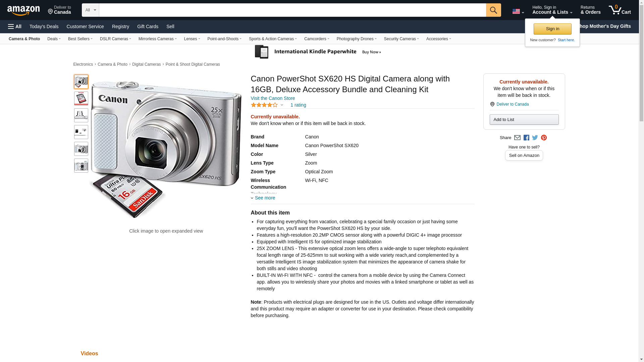
Task: Visit the Canon Store link
Action: 273,98
